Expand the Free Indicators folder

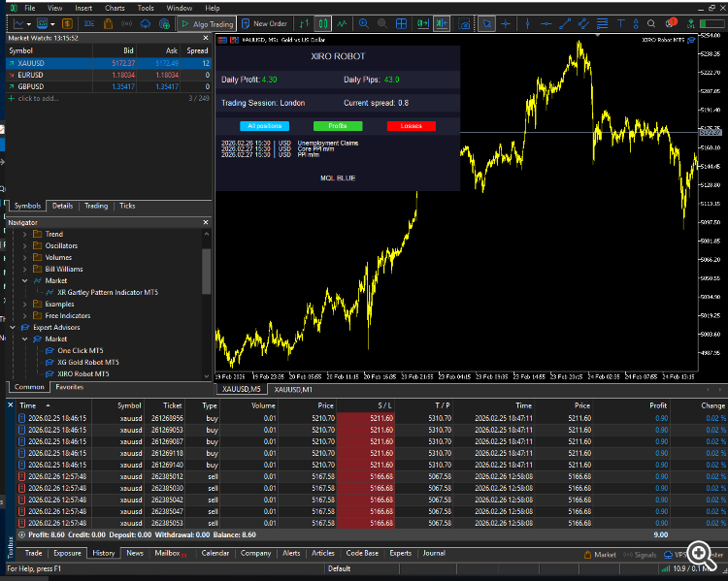(24, 315)
